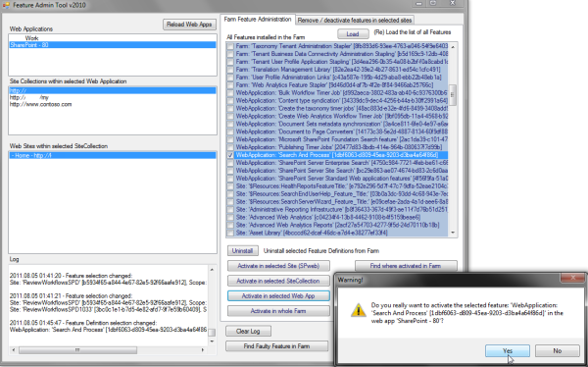588x367 pixels.
Task: Click the Feature Admin Tool title bar icon
Action: tap(6, 5)
